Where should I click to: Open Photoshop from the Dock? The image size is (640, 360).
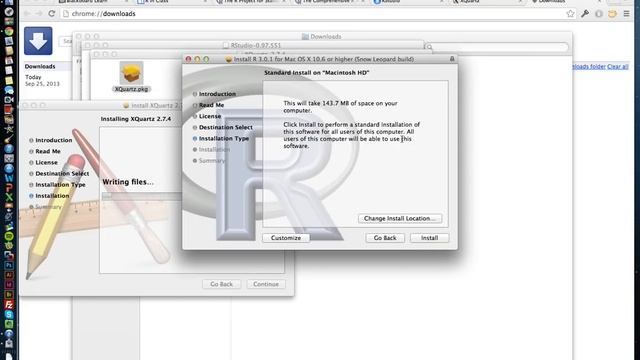(x=9, y=265)
